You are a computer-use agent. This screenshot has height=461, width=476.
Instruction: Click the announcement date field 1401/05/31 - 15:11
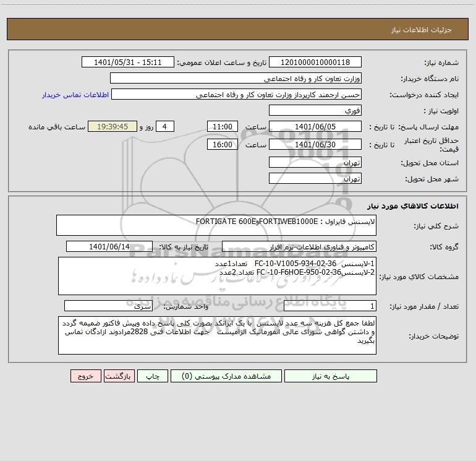128,62
